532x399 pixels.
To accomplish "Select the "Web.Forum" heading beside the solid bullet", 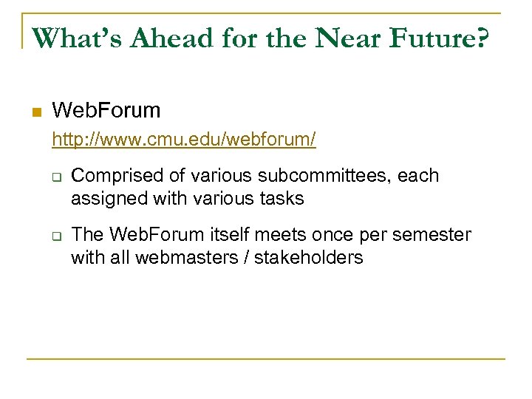I will (x=106, y=111).
